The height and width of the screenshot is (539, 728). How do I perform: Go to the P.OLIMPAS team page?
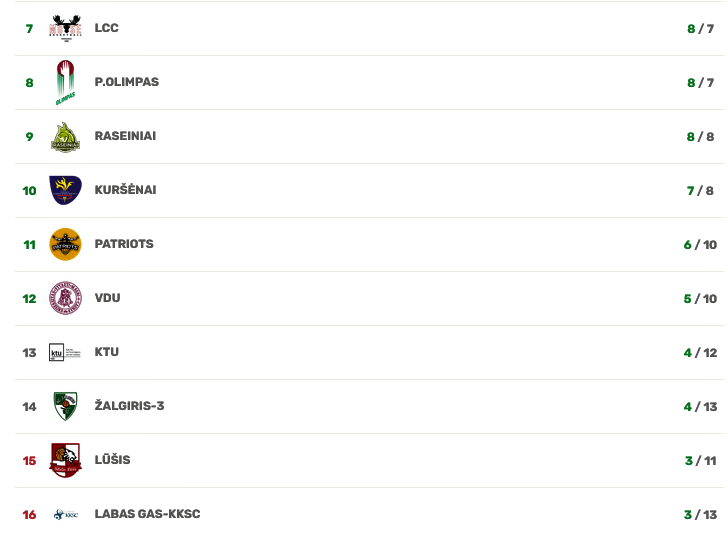click(x=127, y=82)
